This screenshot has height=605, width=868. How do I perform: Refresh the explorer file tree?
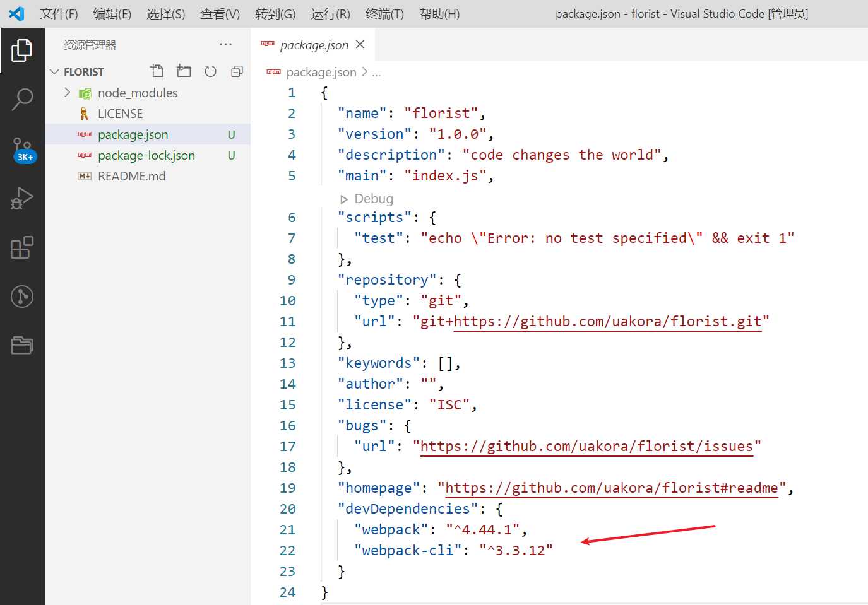coord(210,71)
